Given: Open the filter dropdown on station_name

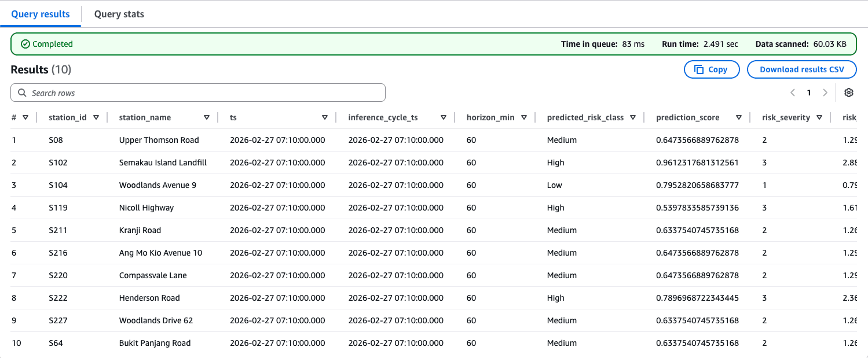Looking at the screenshot, I should 207,117.
